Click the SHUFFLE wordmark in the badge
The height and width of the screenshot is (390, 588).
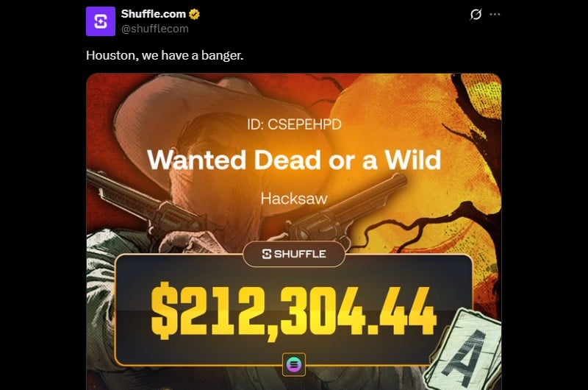300,254
